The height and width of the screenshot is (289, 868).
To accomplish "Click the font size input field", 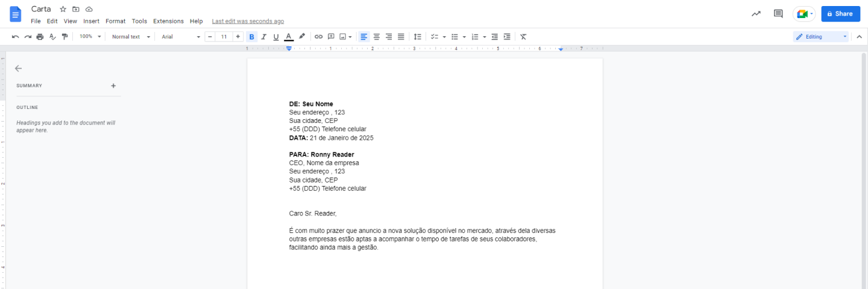I will click(224, 37).
